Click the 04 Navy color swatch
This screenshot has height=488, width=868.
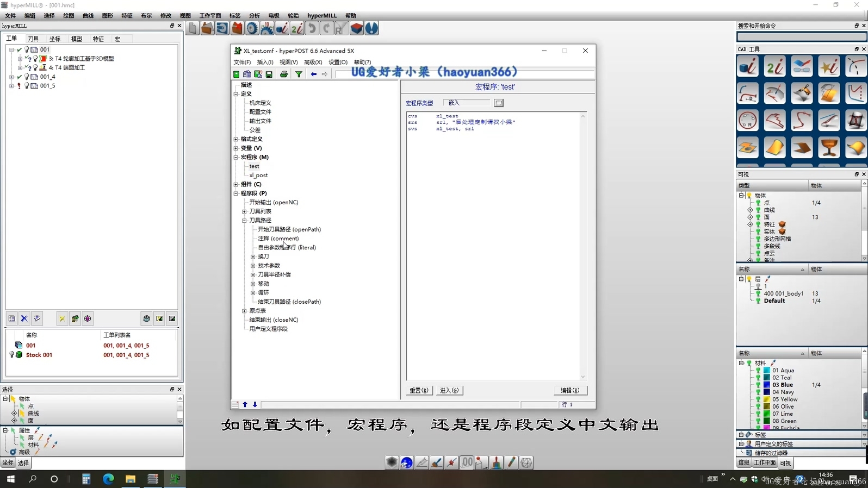click(767, 392)
